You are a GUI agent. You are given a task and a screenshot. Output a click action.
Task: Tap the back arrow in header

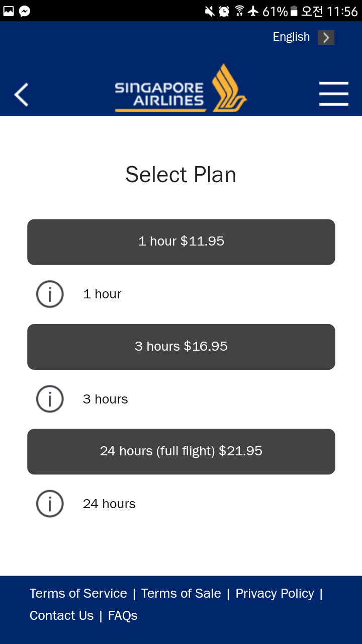(21, 95)
